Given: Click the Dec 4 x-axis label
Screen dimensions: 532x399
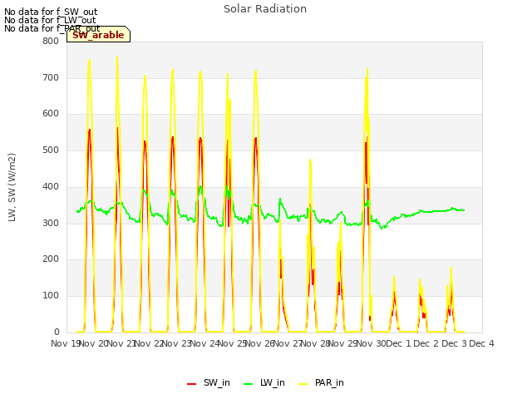Looking at the screenshot, I should [481, 343].
